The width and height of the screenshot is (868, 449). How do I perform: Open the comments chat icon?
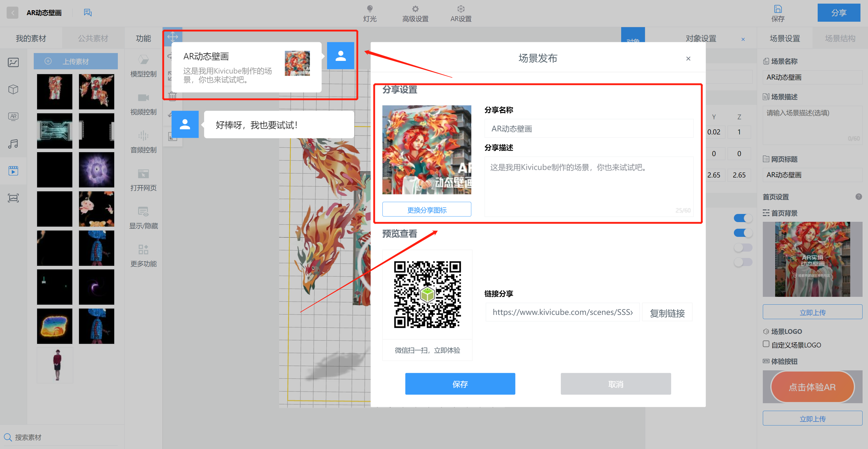coord(88,13)
